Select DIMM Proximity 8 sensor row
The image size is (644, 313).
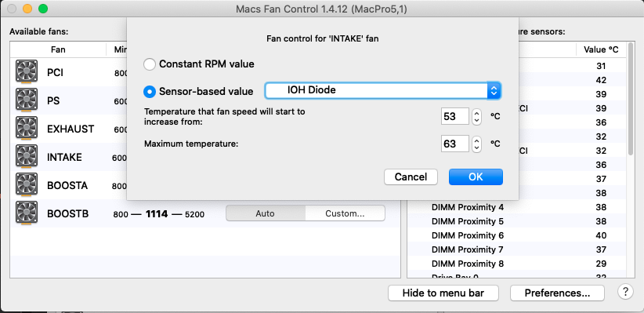point(516,264)
